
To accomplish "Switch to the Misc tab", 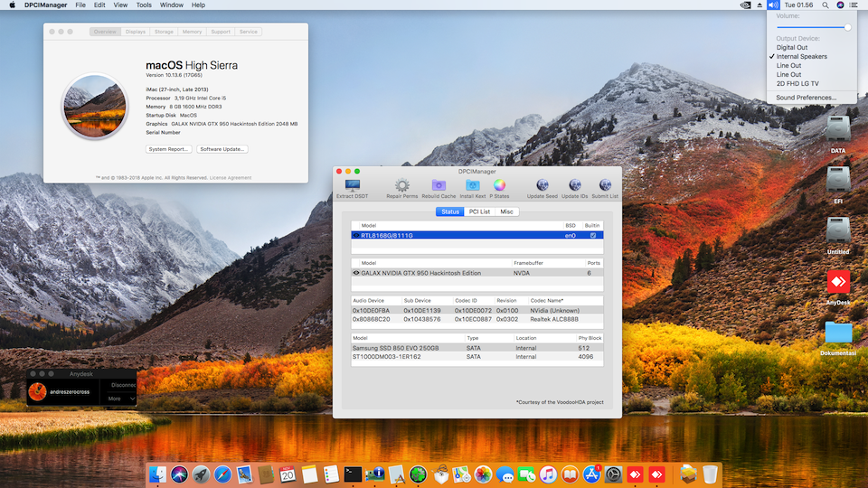I will pos(506,211).
